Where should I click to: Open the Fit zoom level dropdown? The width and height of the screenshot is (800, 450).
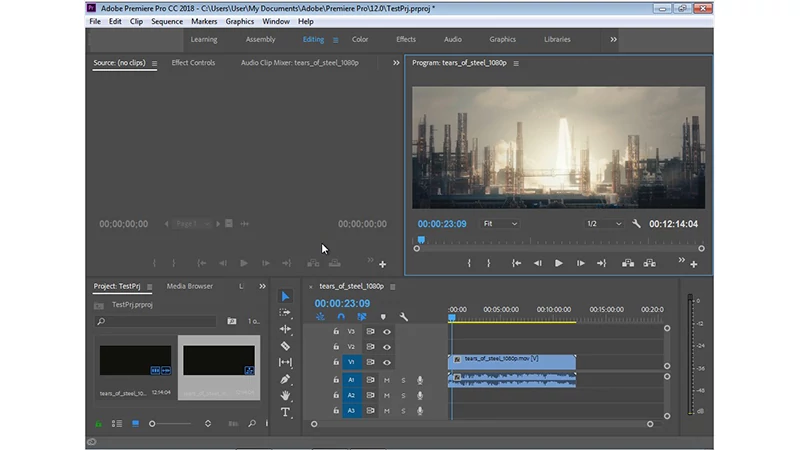point(500,223)
